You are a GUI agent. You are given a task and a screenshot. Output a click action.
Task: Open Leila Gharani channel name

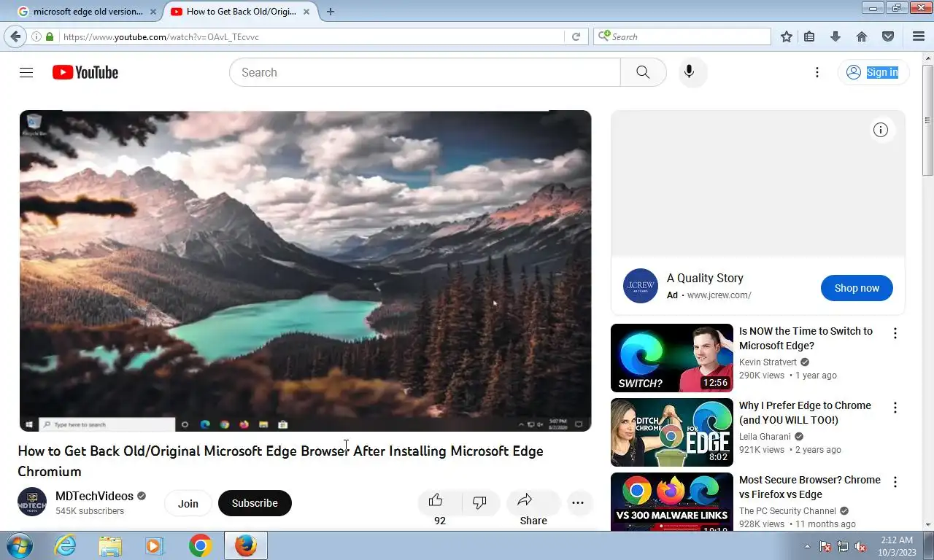[765, 437]
